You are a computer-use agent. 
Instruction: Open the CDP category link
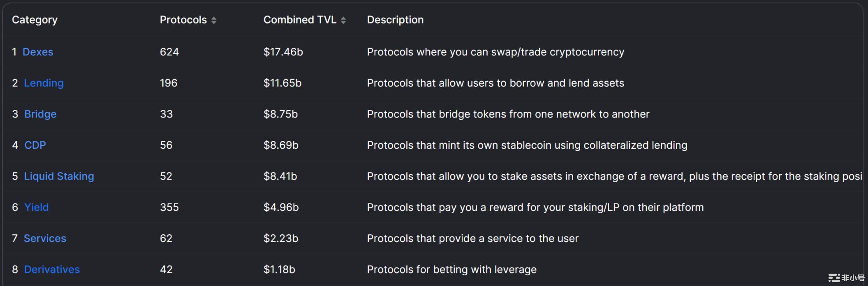pyautogui.click(x=35, y=145)
